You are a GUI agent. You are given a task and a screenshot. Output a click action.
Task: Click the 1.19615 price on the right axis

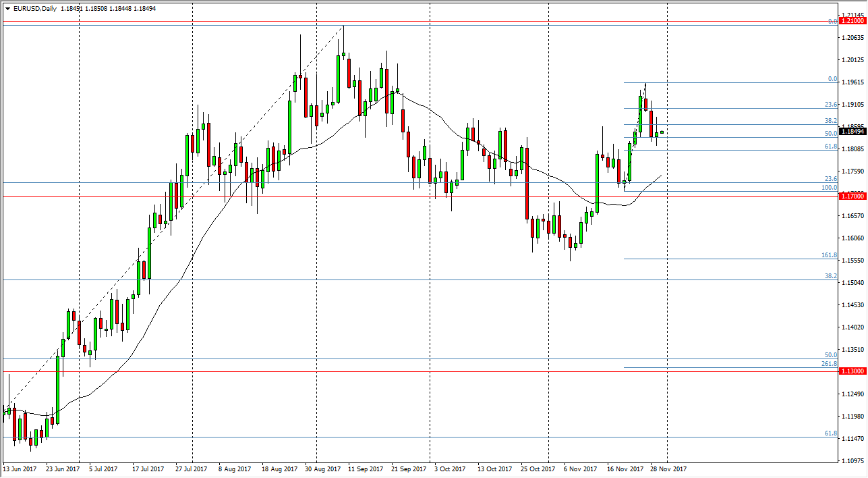855,81
